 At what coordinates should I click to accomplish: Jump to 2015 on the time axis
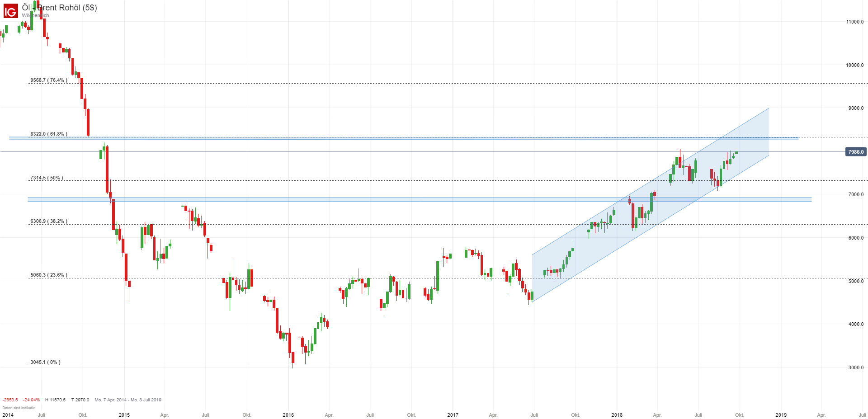(124, 415)
